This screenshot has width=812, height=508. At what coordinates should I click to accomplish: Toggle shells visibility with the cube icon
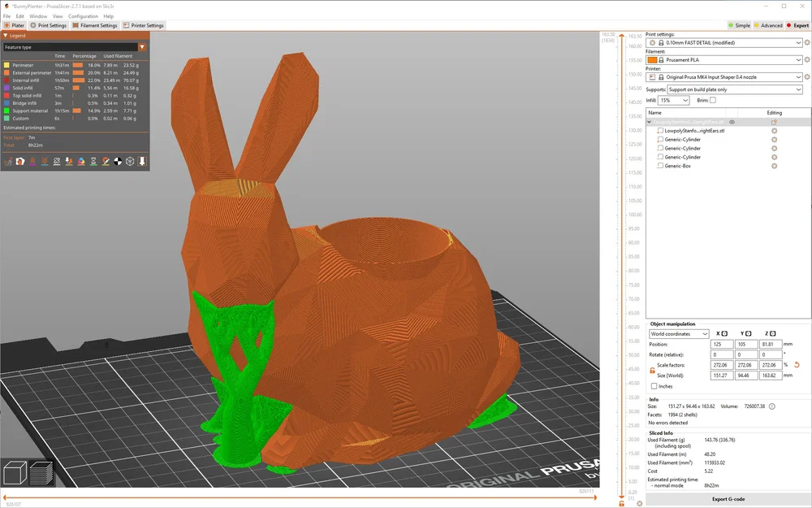(129, 162)
